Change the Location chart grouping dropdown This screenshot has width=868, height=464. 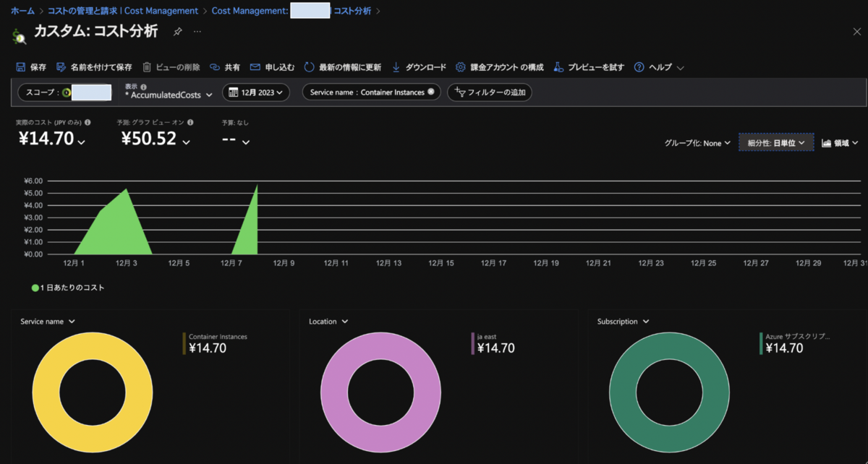(328, 322)
